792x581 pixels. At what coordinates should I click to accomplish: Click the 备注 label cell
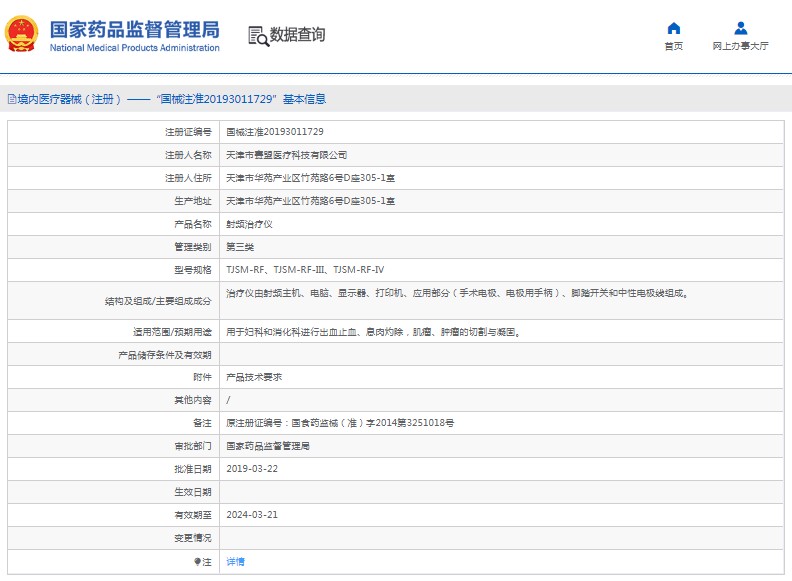pyautogui.click(x=114, y=423)
